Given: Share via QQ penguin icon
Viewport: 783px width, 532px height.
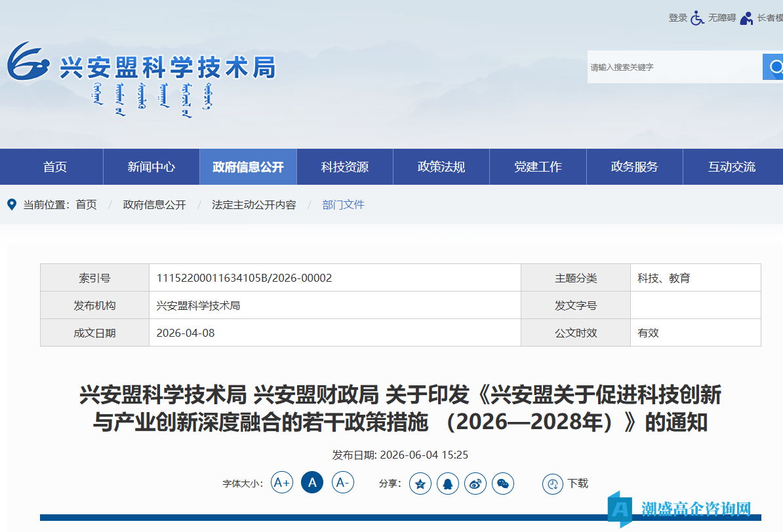Looking at the screenshot, I should click(448, 484).
